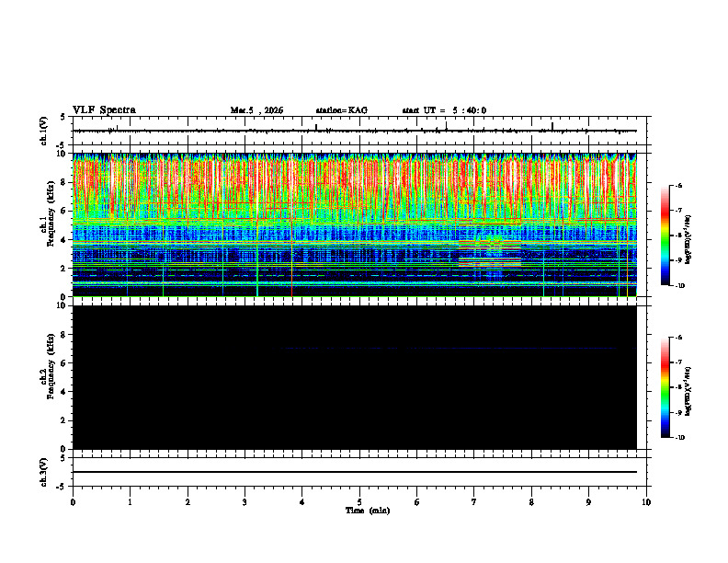Click the Time (min) axis label
Image resolution: width=728 pixels, height=563 pixels.
tap(368, 511)
